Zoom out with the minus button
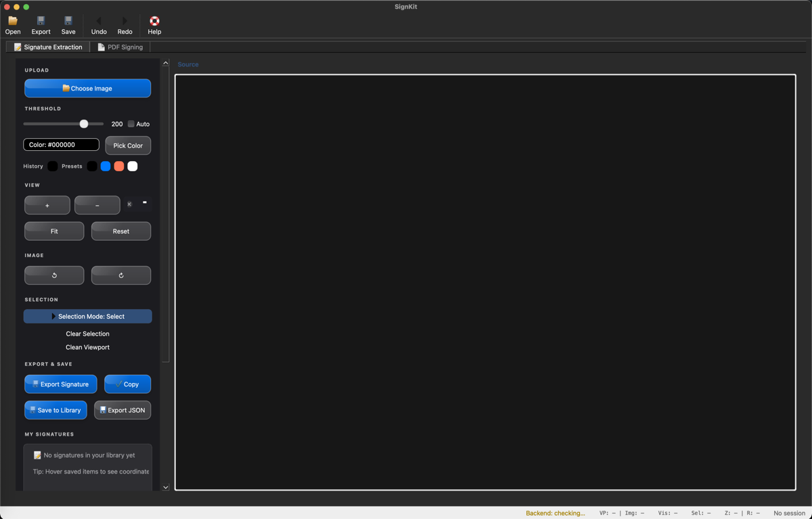The height and width of the screenshot is (519, 812). coord(97,205)
